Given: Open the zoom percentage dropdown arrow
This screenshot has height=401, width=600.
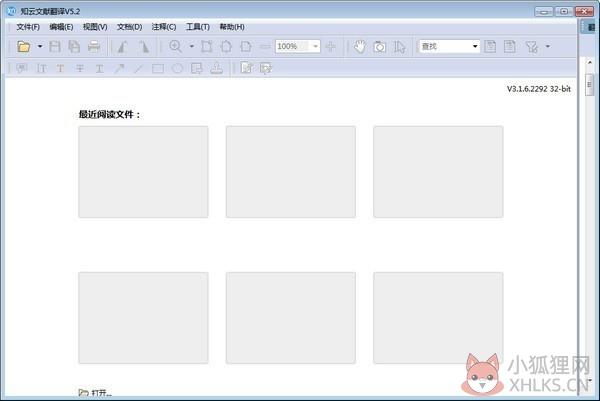Looking at the screenshot, I should [315, 46].
